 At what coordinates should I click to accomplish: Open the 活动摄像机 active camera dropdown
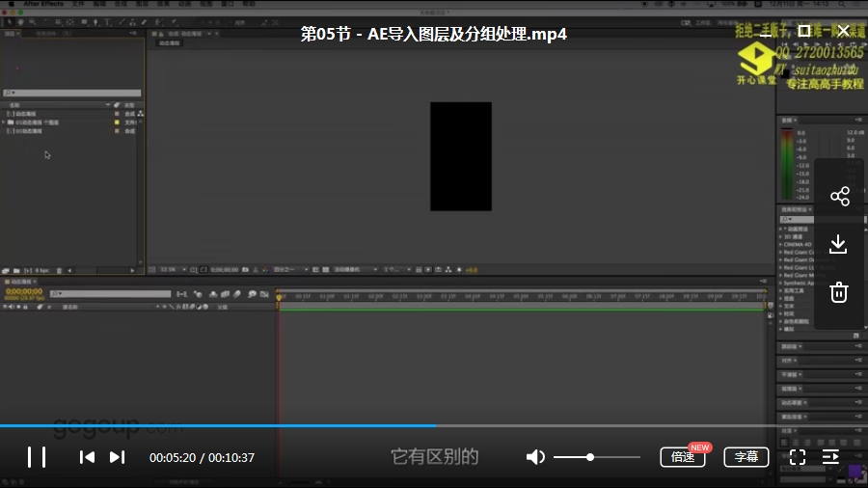click(355, 270)
